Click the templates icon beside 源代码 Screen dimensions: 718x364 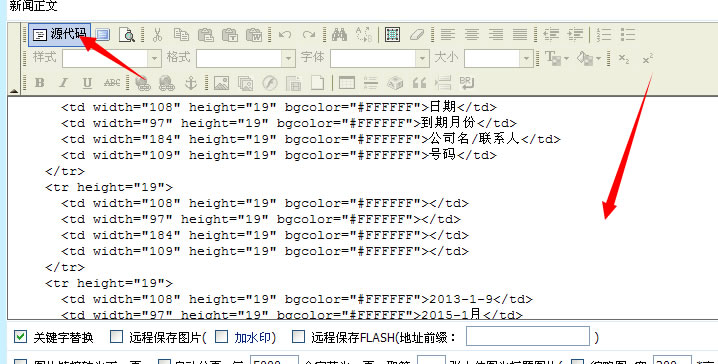(103, 35)
